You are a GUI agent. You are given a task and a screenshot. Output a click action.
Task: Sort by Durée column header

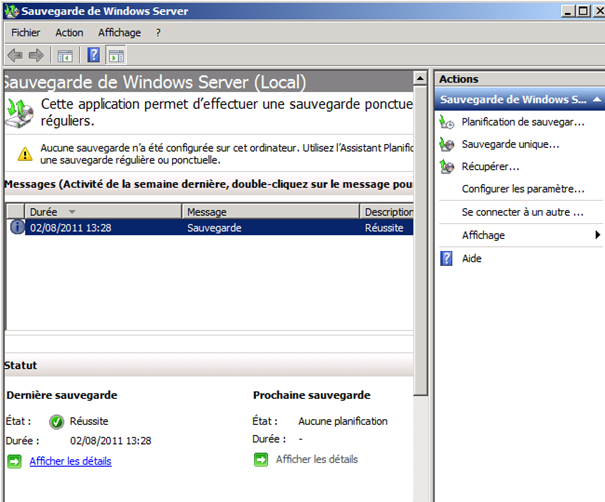coord(103,212)
